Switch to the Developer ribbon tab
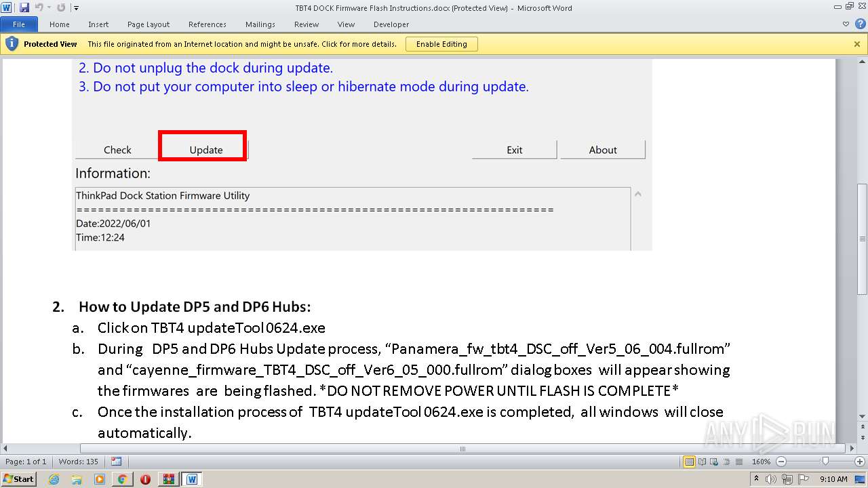This screenshot has height=488, width=868. (x=391, y=24)
